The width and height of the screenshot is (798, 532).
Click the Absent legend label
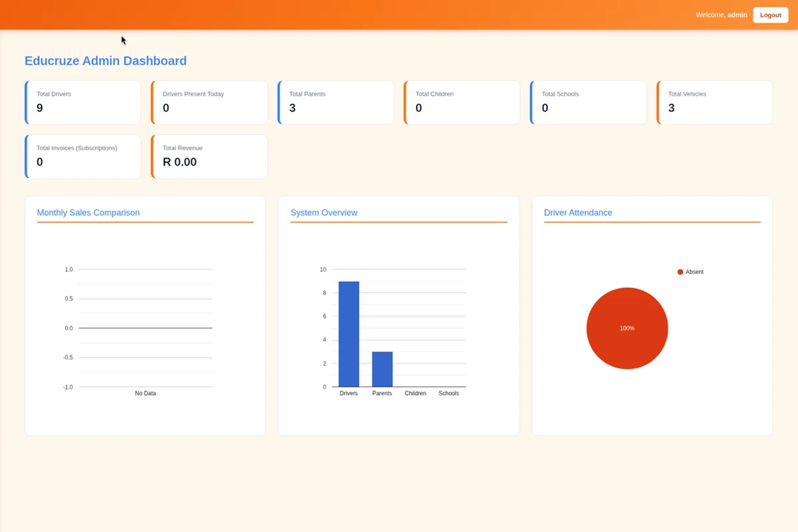(694, 272)
